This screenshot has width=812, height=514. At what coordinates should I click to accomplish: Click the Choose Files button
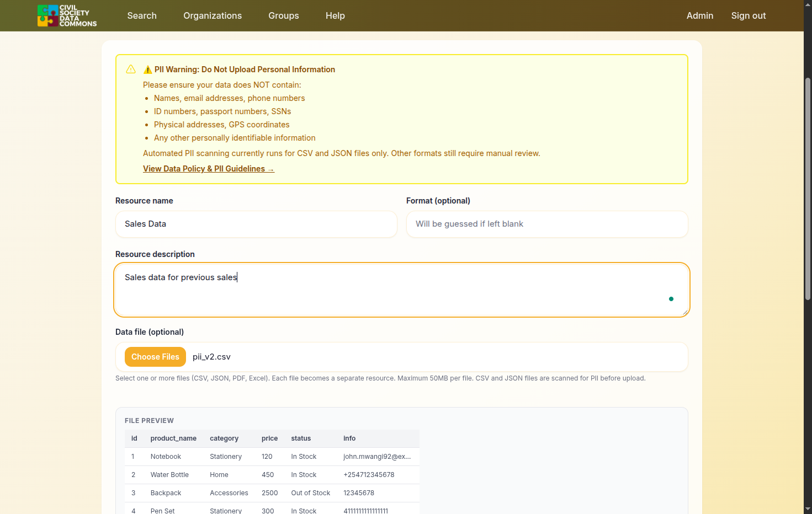pos(155,357)
